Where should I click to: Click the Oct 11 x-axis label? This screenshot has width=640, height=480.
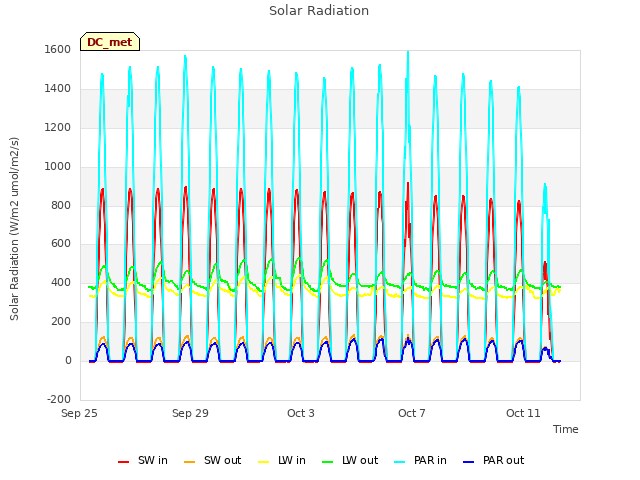tap(523, 413)
